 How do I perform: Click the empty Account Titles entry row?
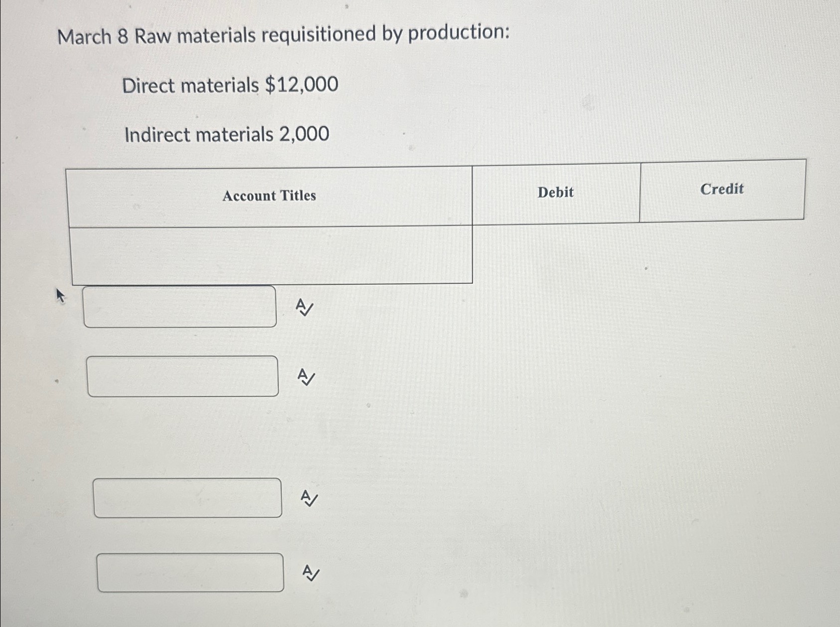click(x=269, y=253)
